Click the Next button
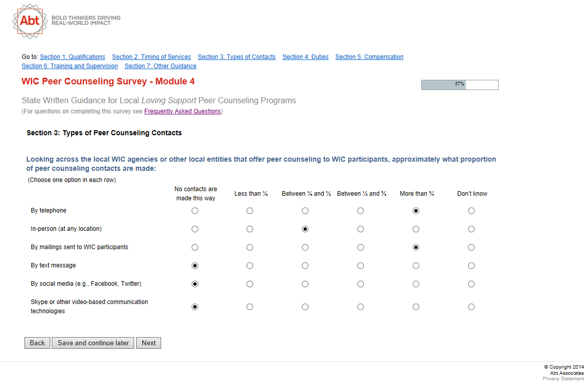This screenshot has height=392, width=587. 148,343
